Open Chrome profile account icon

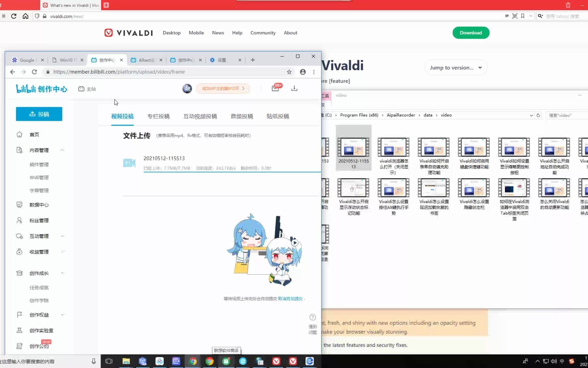coord(303,72)
